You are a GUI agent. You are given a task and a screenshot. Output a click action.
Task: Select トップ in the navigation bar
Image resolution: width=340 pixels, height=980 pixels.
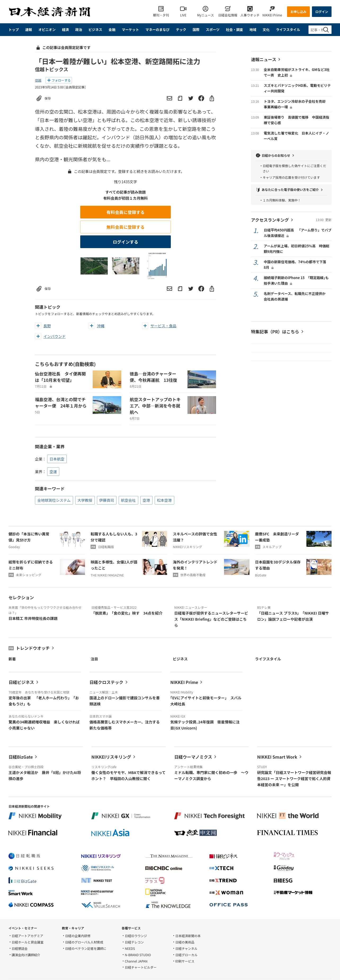(x=14, y=30)
